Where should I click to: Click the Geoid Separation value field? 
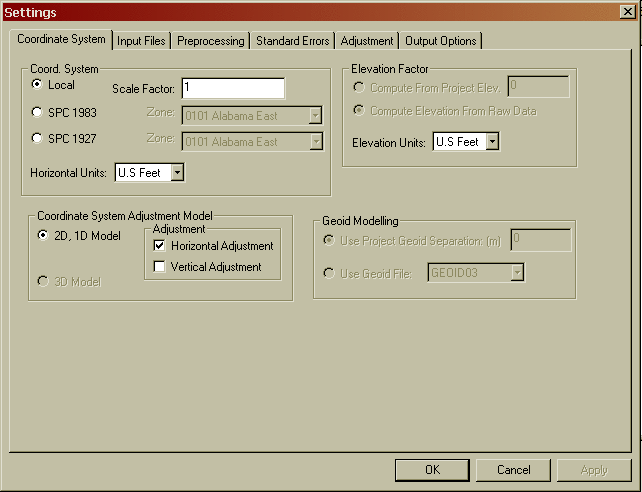[x=541, y=240]
